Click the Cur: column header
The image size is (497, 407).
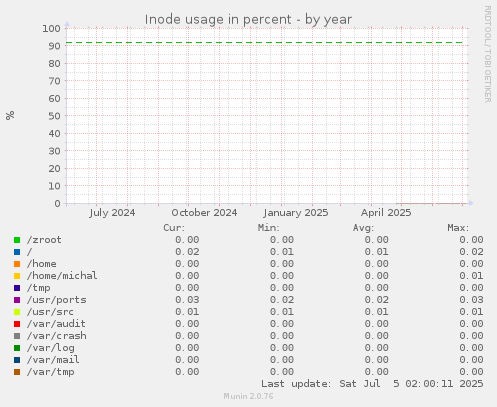174,228
